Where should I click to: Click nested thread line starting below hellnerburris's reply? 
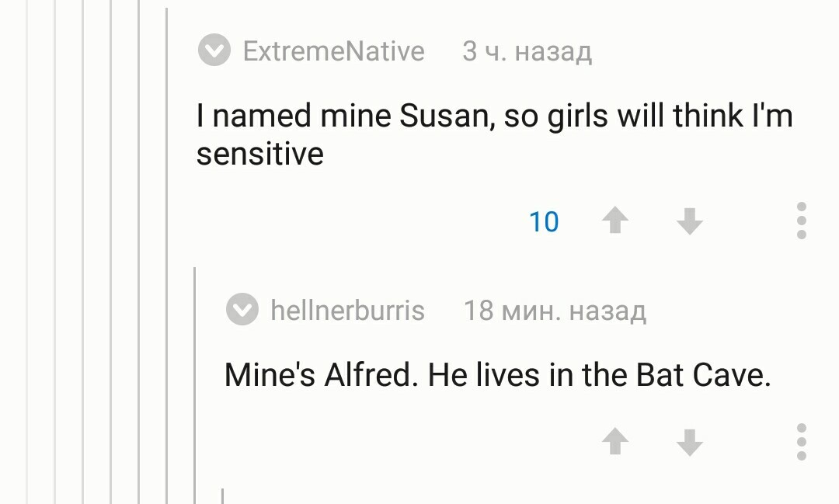pyautogui.click(x=222, y=495)
